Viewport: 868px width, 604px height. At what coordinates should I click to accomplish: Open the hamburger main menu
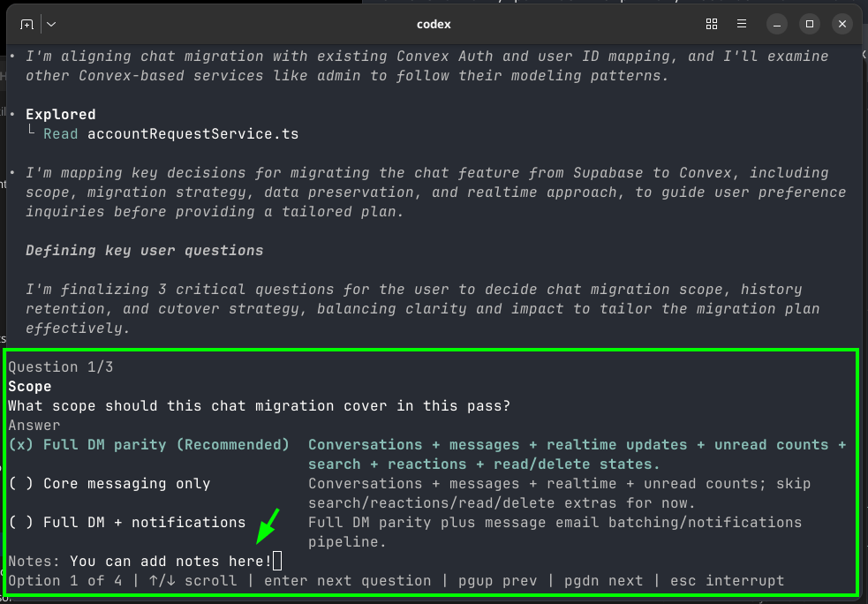tap(742, 24)
